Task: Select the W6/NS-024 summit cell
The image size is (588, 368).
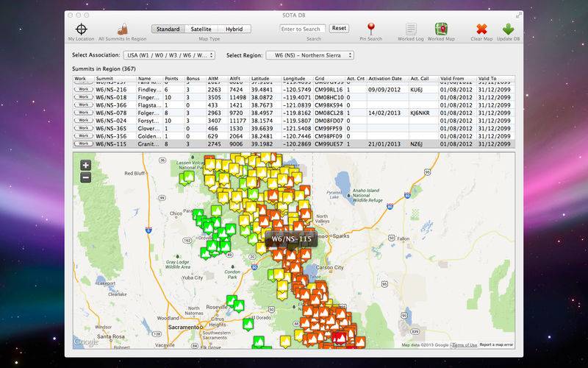Action: coord(111,121)
